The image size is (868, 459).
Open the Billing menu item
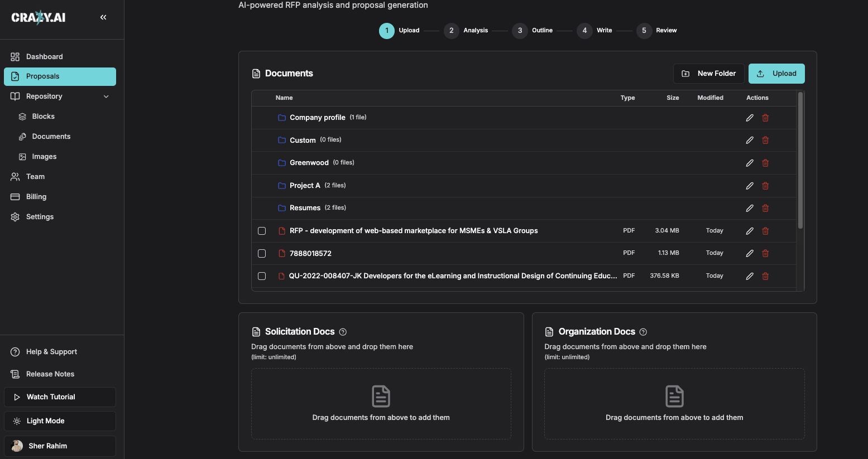[36, 196]
